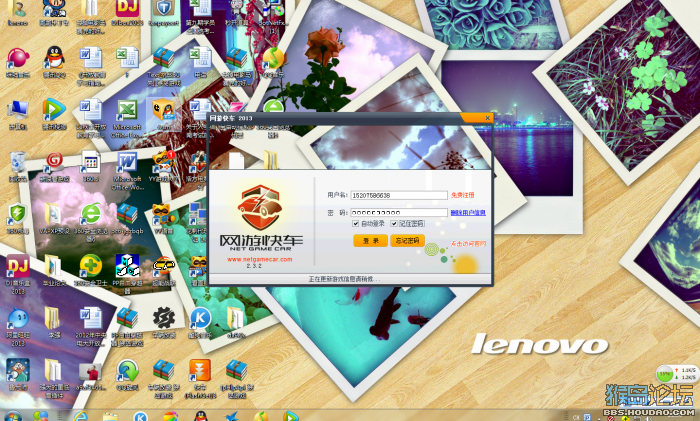Click the username input field
This screenshot has height=421, width=700.
tap(399, 195)
